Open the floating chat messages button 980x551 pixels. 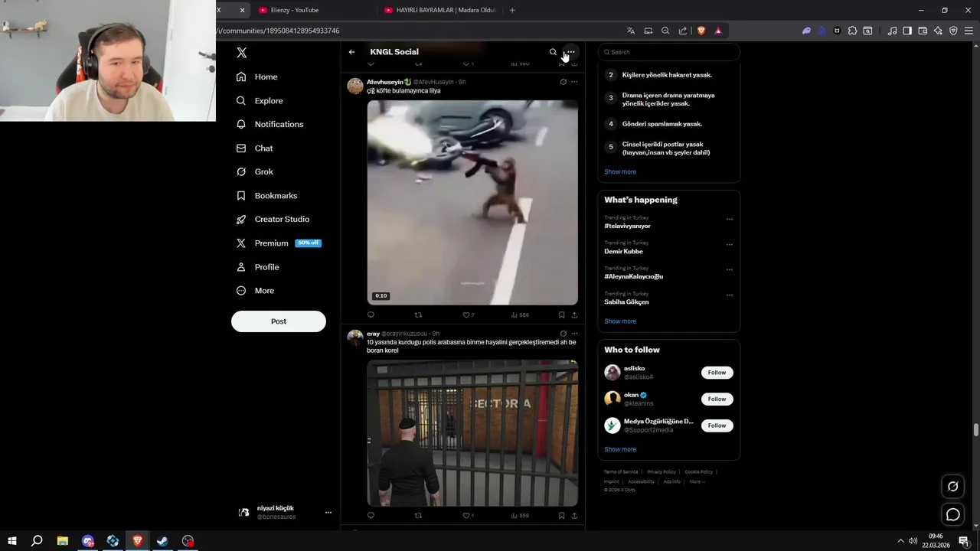[953, 515]
